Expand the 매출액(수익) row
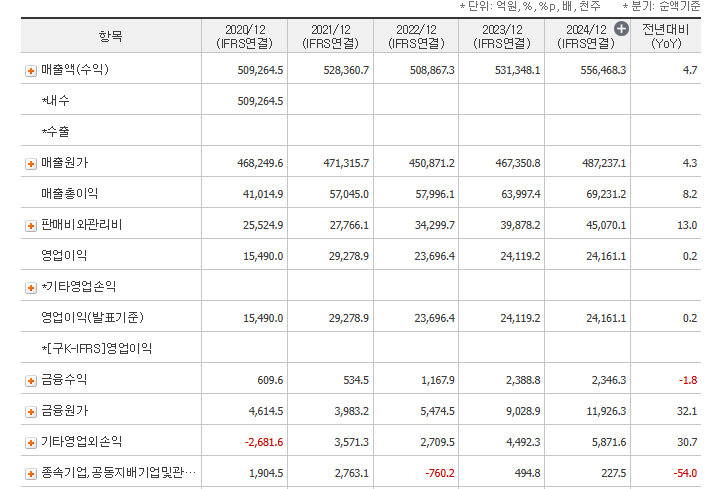This screenshot has height=489, width=707. pos(31,71)
